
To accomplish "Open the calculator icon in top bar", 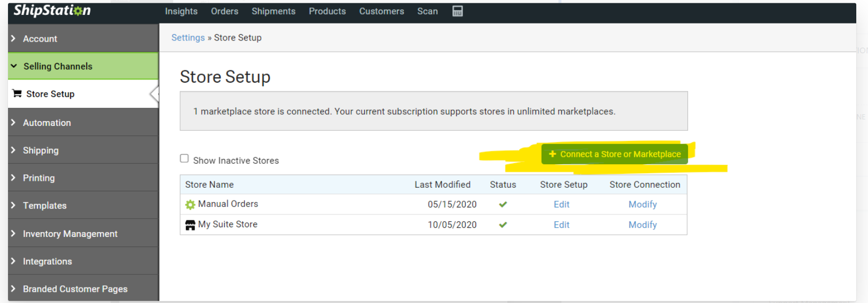I will pos(457,11).
